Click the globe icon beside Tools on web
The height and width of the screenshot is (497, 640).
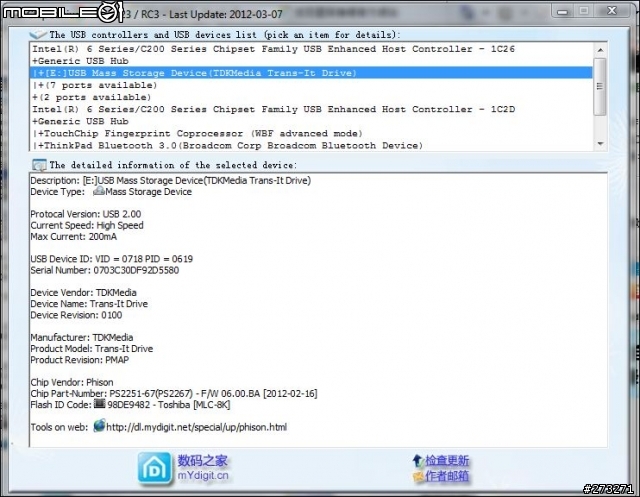pyautogui.click(x=99, y=426)
